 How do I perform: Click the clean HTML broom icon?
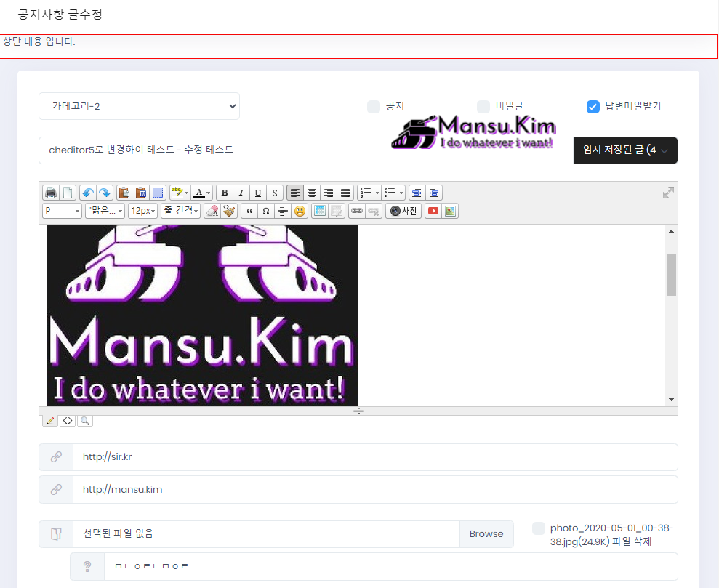[229, 211]
